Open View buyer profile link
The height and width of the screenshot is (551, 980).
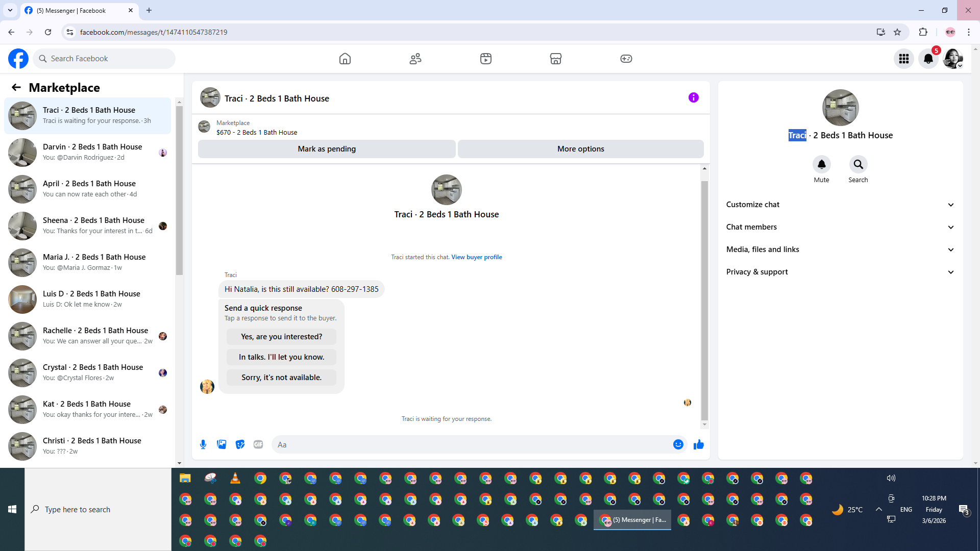coord(476,257)
